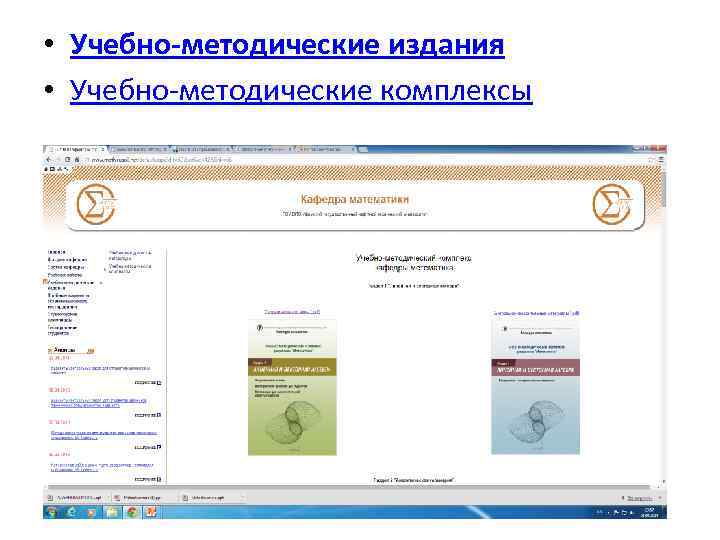The width and height of the screenshot is (720, 540).
Task: Launch Internet Explorer from the taskbar
Action: tap(72, 512)
